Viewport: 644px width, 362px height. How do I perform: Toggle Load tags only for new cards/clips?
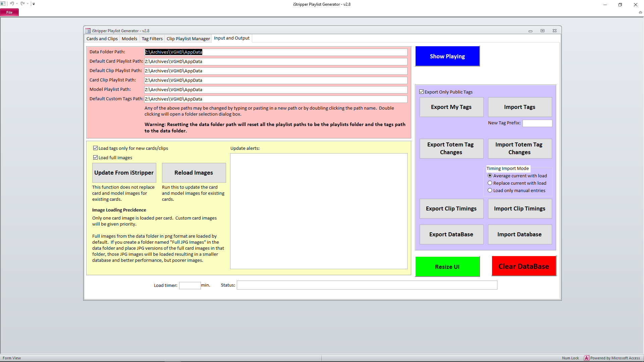click(x=95, y=148)
